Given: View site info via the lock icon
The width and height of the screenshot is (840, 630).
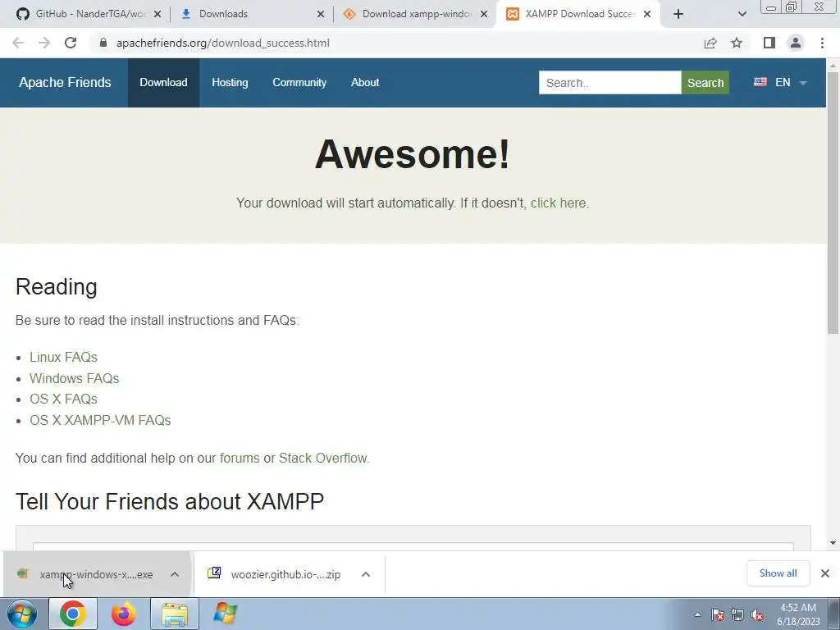Looking at the screenshot, I should coord(103,43).
